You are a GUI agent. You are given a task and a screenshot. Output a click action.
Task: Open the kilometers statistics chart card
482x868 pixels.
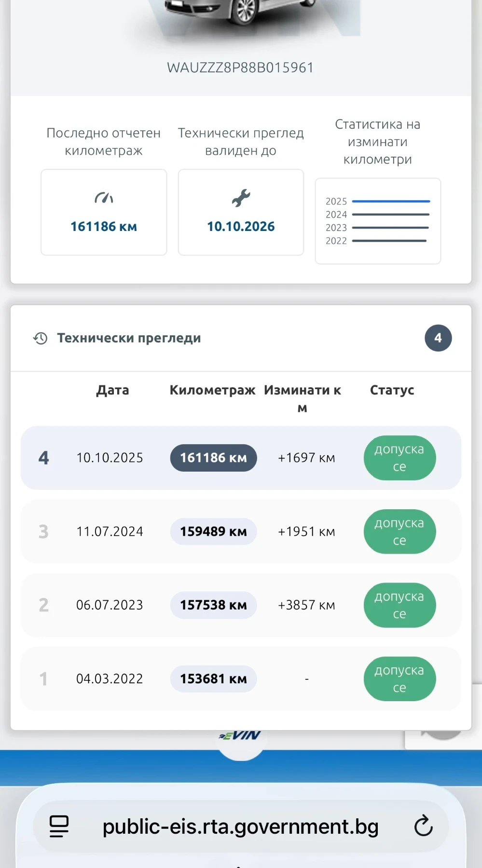378,221
